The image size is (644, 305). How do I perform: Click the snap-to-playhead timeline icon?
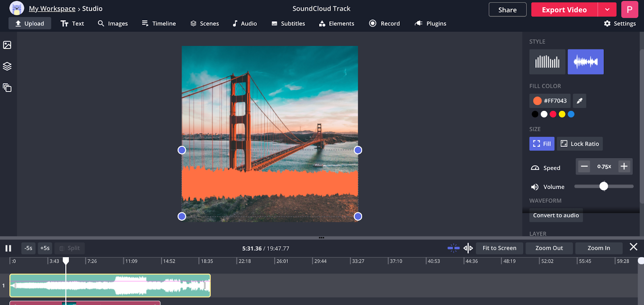[x=454, y=248]
